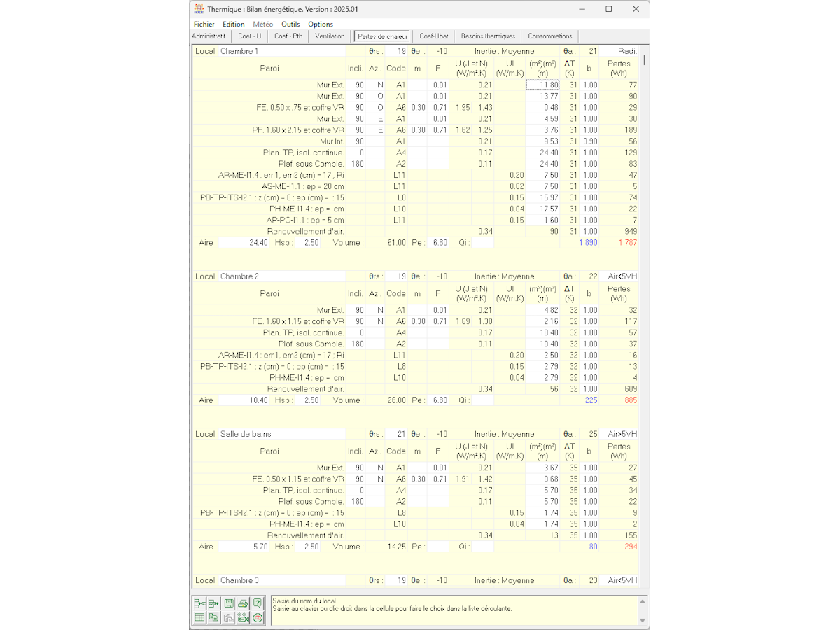Open the Fichier menu
Image resolution: width=840 pixels, height=630 pixels.
pos(204,24)
